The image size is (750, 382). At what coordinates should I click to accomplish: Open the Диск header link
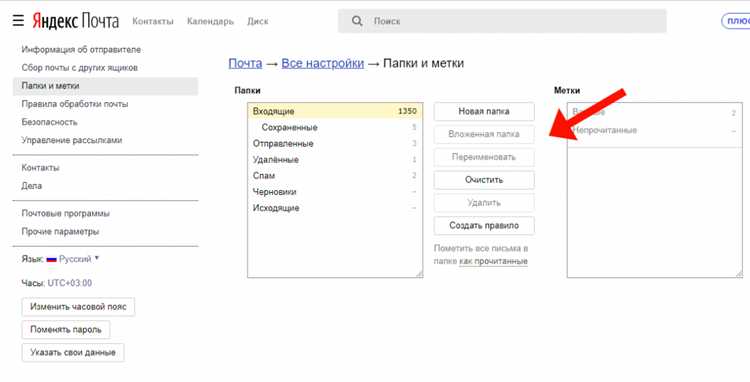pos(258,21)
